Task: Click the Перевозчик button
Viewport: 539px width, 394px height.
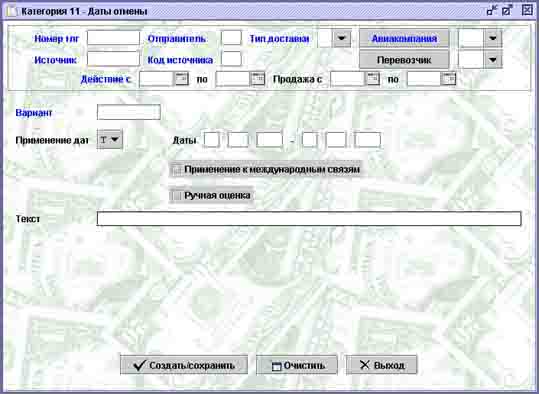Action: [x=404, y=60]
